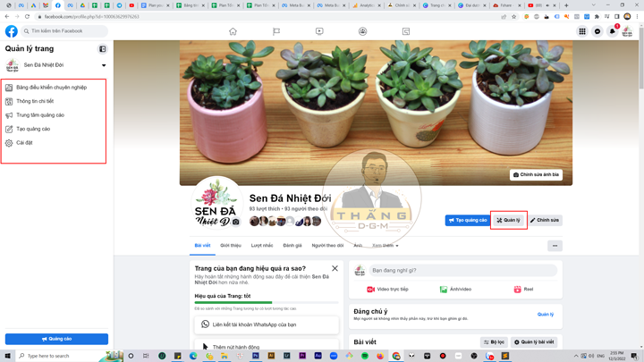This screenshot has width=644, height=362.
Task: Click Thêm nút hành động
Action: (267, 347)
